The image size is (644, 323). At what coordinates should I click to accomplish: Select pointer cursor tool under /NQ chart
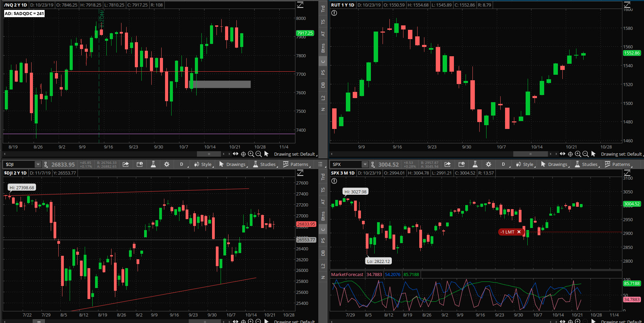click(x=266, y=154)
